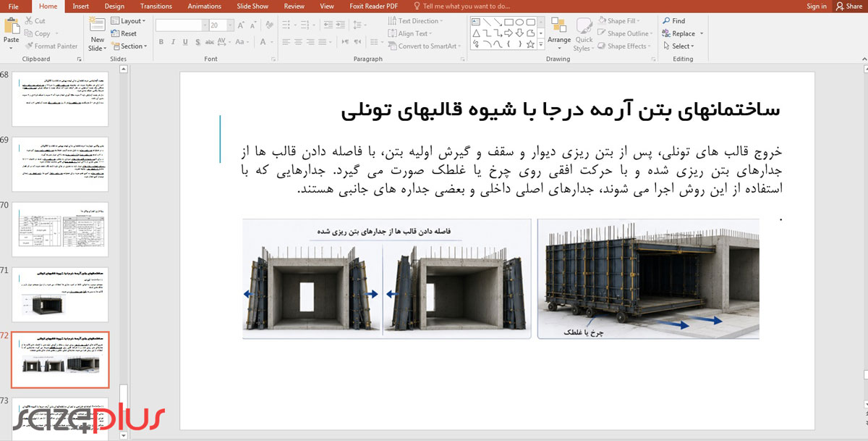Viewport: 868px width, 441px height.
Task: Select the Right Arrow block shape
Action: pos(509,33)
